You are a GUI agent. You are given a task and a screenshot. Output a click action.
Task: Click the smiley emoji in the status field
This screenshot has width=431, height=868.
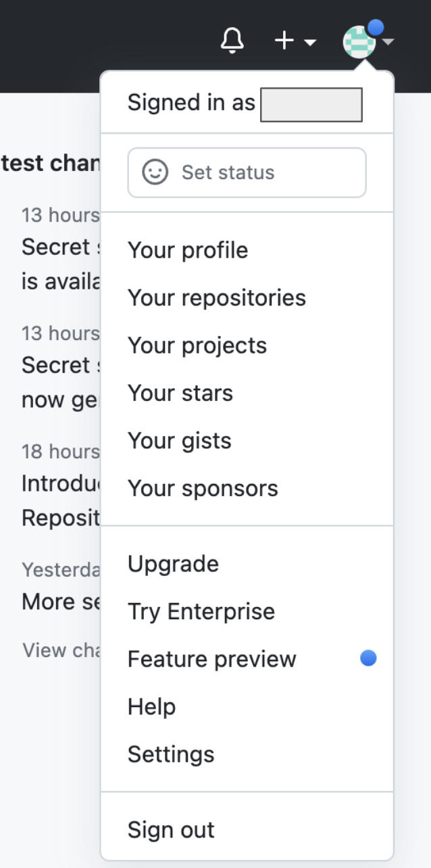[155, 172]
